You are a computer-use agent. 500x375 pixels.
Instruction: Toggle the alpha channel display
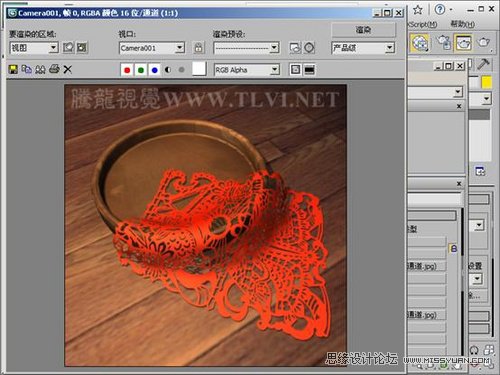coord(168,70)
